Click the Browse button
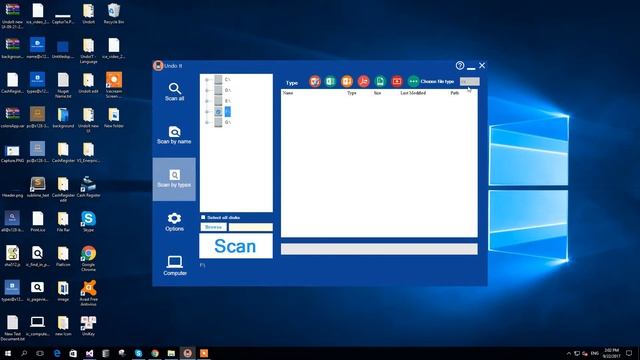 click(x=213, y=227)
